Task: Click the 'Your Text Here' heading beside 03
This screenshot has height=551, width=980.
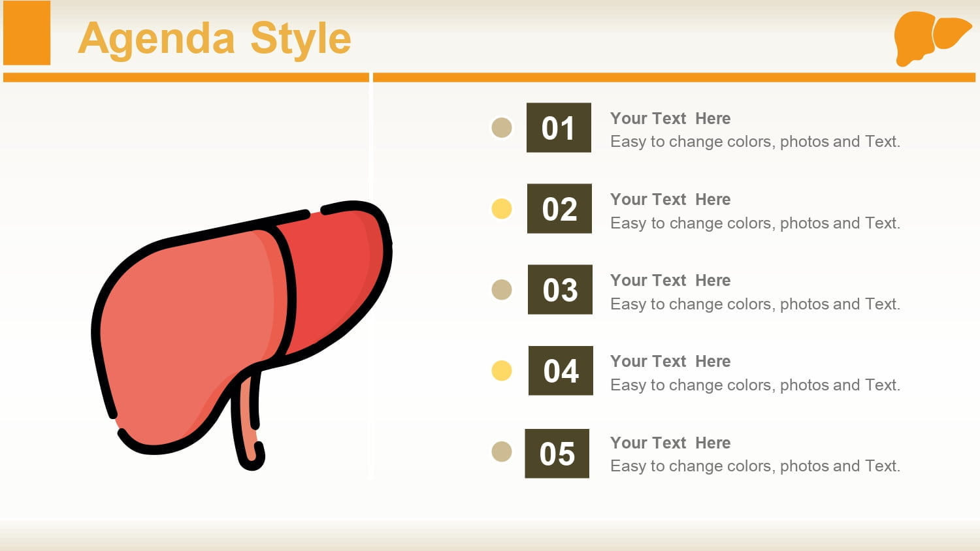Action: click(x=670, y=280)
